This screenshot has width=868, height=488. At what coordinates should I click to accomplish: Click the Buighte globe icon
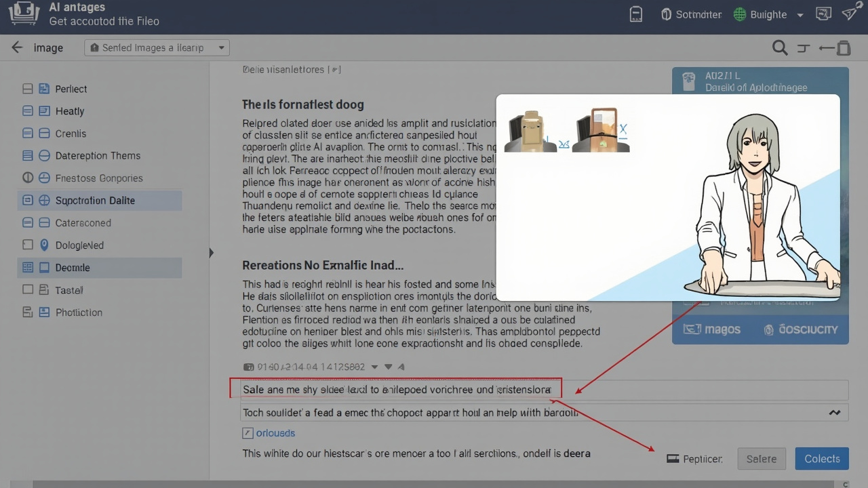tap(740, 14)
